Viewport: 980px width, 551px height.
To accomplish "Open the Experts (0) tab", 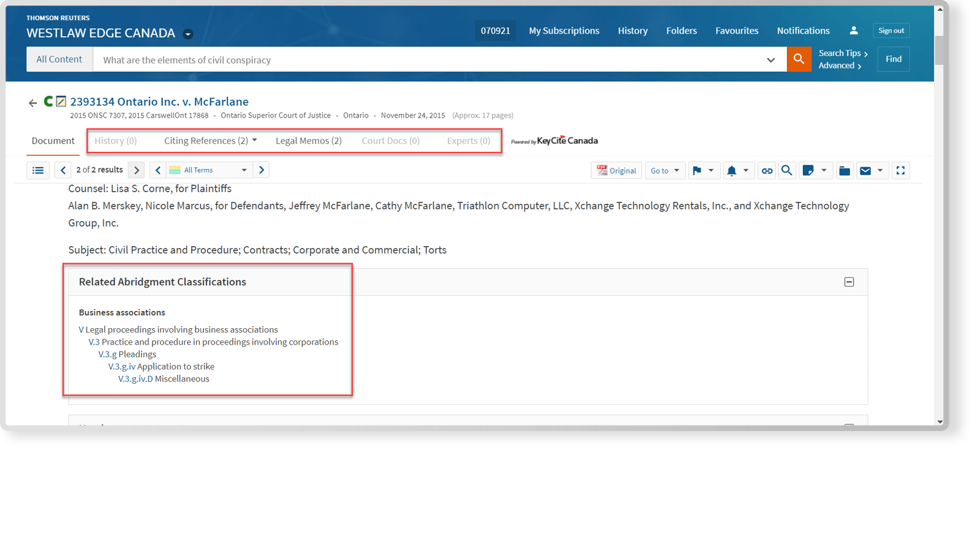I will [x=469, y=141].
